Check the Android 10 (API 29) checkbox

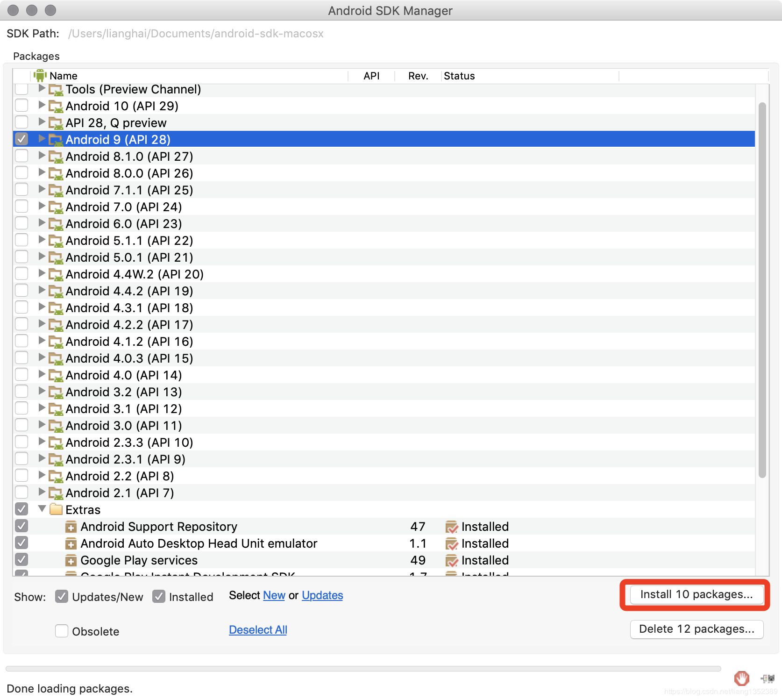21,105
